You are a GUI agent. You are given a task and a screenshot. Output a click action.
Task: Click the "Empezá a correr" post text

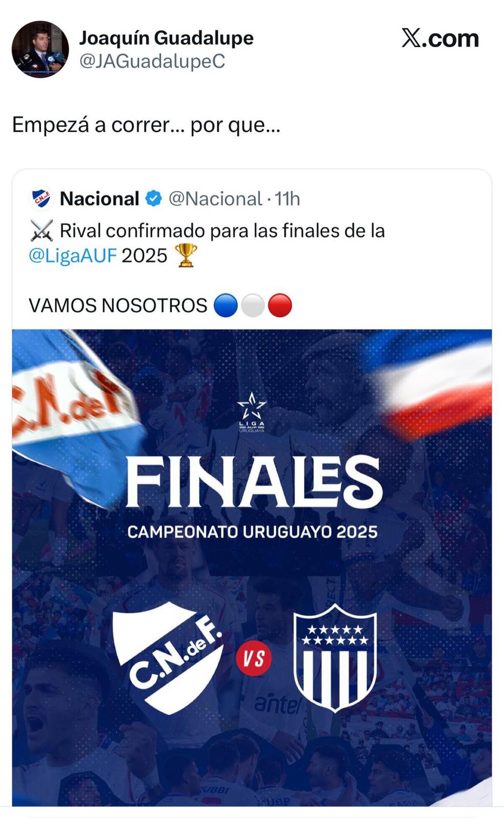tap(146, 125)
